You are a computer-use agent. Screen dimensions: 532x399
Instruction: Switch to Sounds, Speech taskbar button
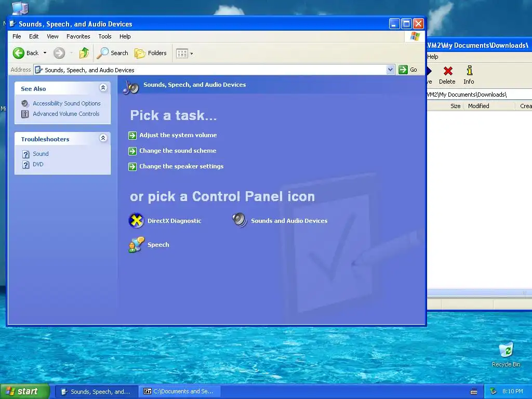click(x=96, y=392)
